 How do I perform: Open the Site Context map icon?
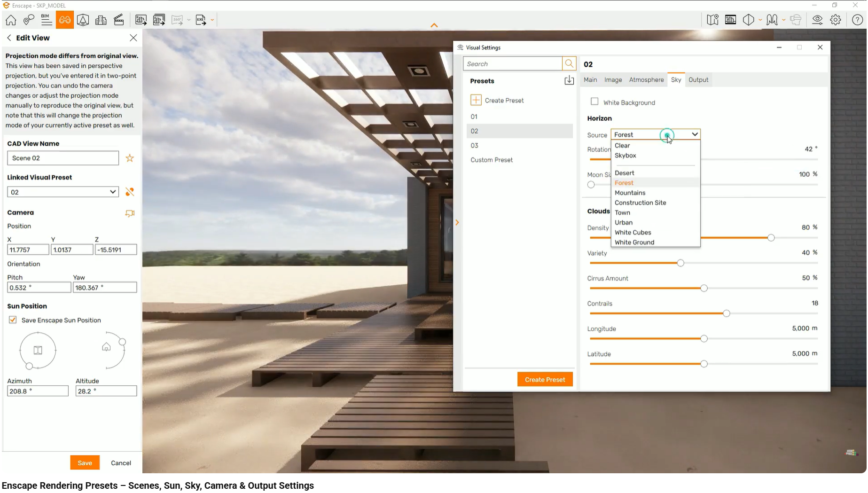[713, 20]
